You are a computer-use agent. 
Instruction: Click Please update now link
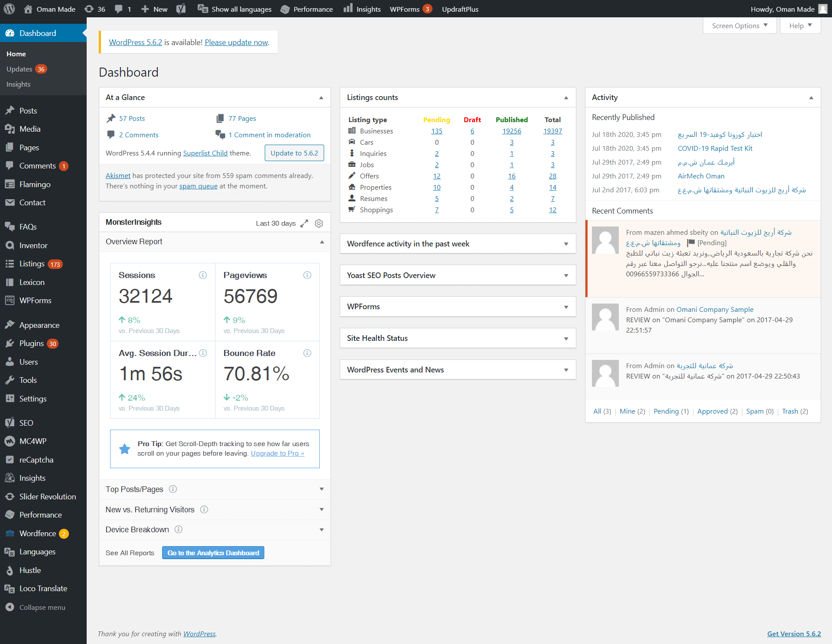click(237, 42)
